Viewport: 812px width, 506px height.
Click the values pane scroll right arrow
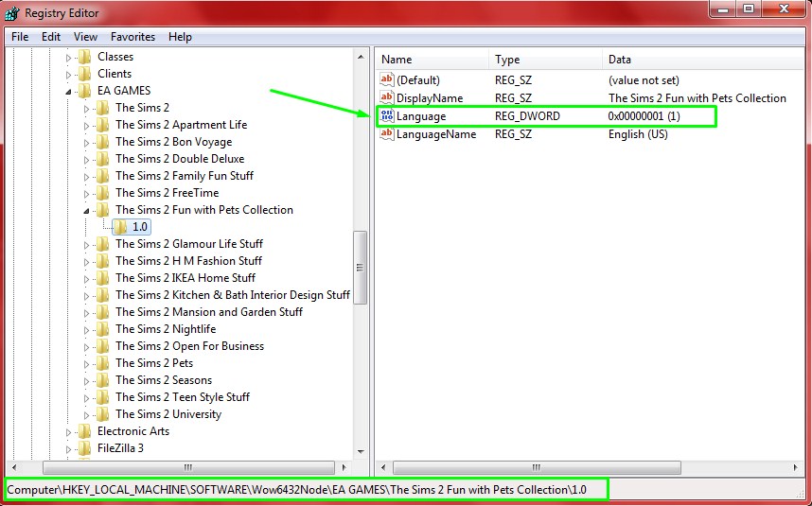pos(795,467)
